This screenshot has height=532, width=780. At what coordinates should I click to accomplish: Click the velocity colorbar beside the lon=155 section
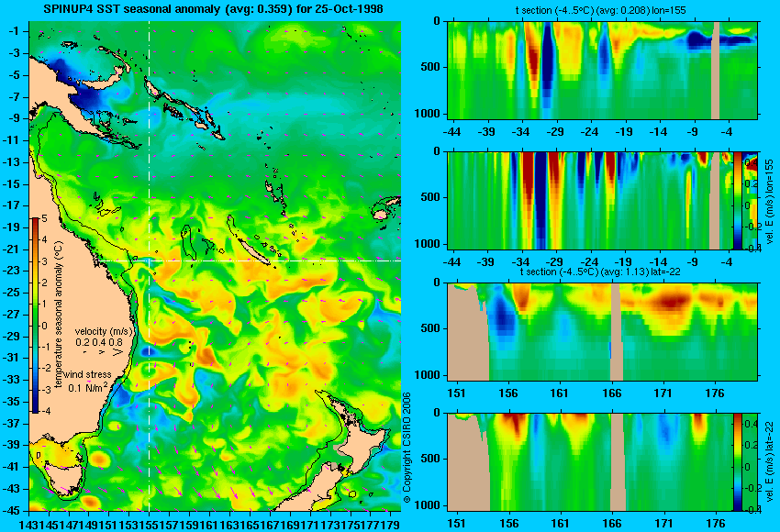click(737, 200)
